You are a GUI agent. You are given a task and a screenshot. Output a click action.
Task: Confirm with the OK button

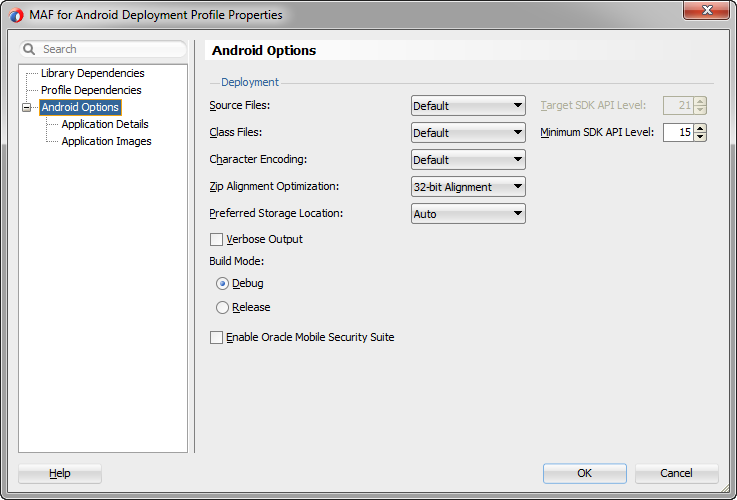[x=585, y=473]
